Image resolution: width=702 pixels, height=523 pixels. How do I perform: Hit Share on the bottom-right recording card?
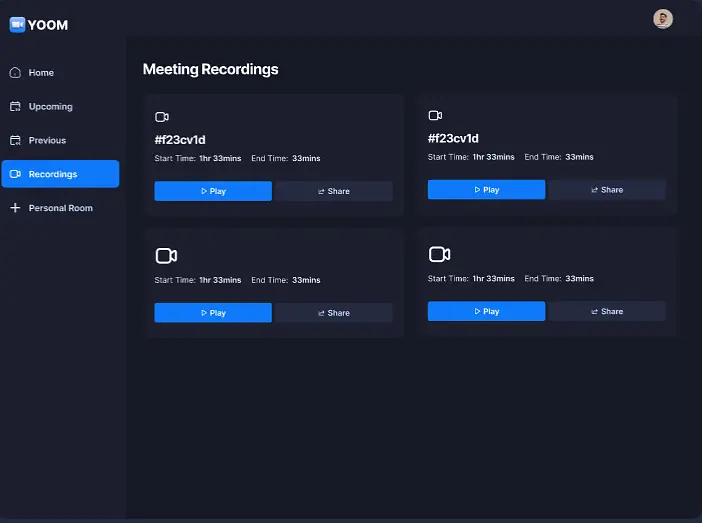click(607, 311)
